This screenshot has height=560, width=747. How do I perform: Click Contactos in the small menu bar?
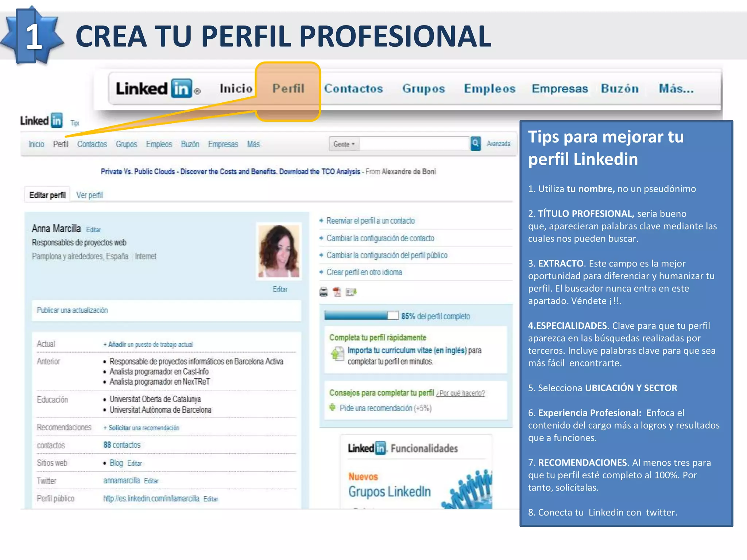tap(92, 144)
